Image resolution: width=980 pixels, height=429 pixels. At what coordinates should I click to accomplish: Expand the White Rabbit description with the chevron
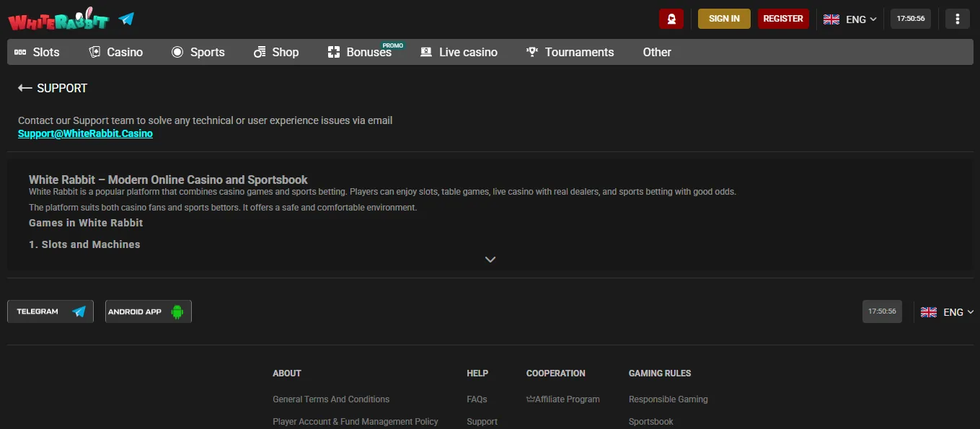490,260
